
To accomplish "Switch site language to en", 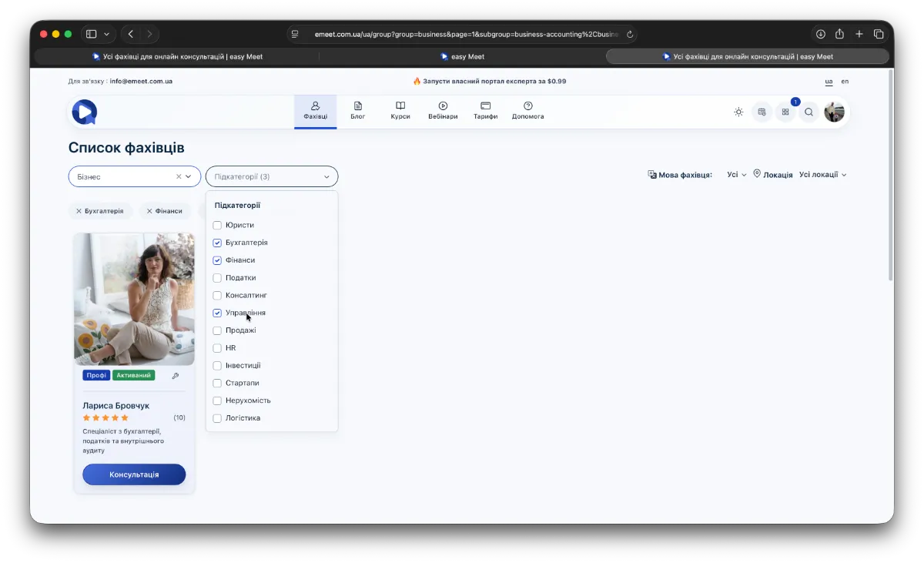I will coord(845,81).
